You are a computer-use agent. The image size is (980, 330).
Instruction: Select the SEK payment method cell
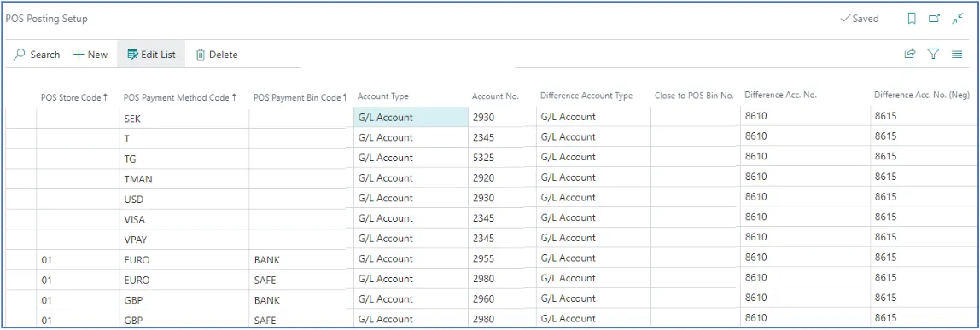pyautogui.click(x=184, y=118)
